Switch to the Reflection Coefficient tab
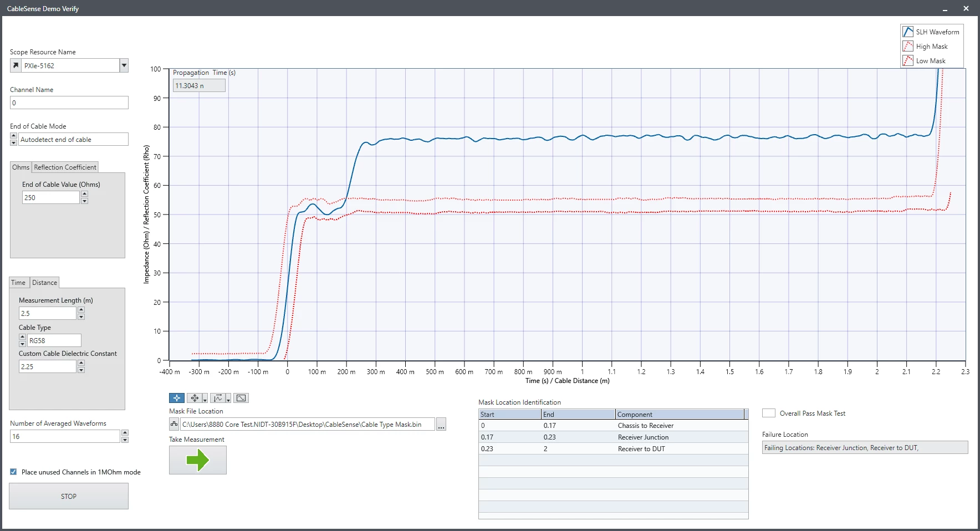The image size is (980, 531). (x=65, y=167)
